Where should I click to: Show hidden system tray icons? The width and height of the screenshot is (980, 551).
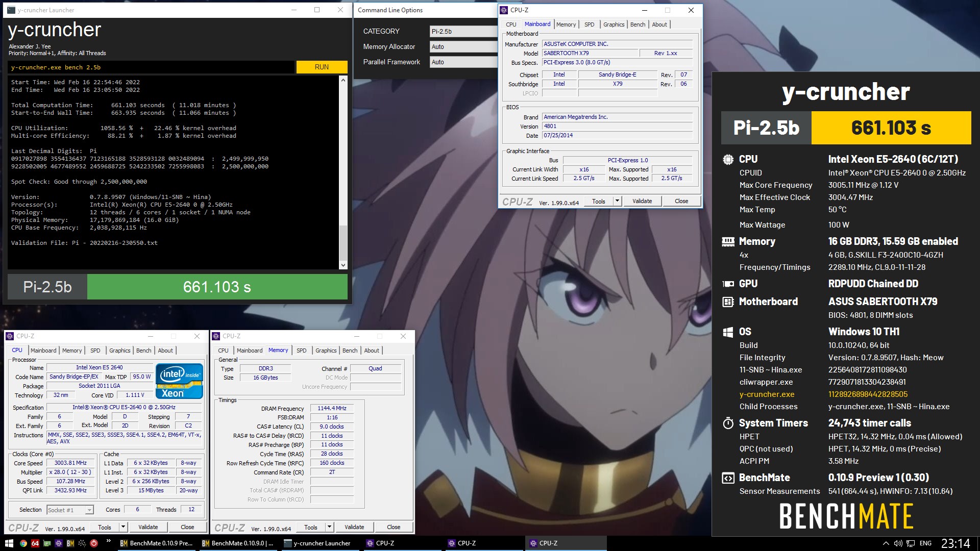pyautogui.click(x=886, y=543)
